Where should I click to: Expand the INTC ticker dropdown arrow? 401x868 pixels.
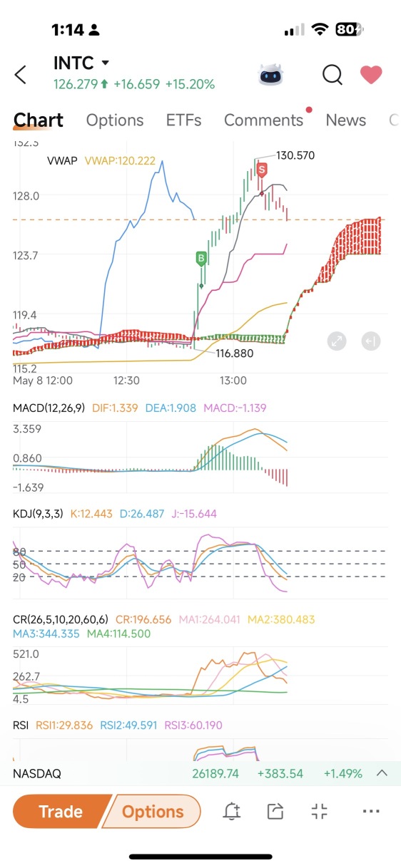pyautogui.click(x=106, y=63)
